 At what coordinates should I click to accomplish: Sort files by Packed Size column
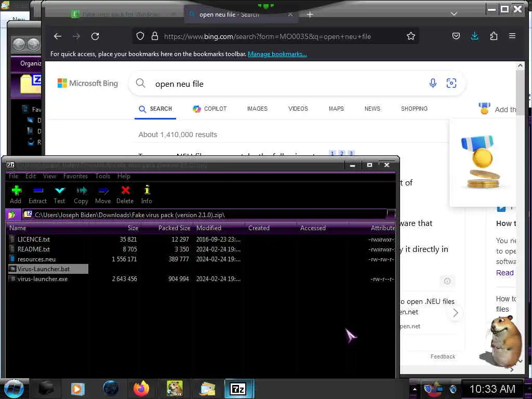tap(167, 228)
